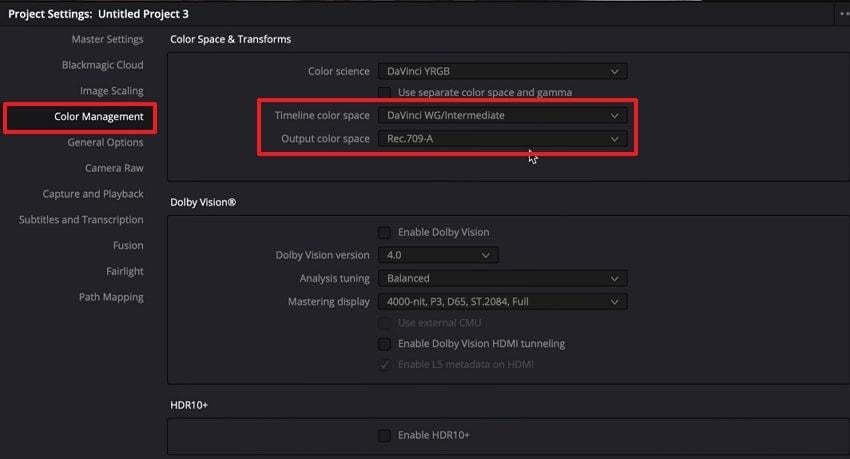This screenshot has height=459, width=850.
Task: Go to Master Settings section
Action: 107,39
